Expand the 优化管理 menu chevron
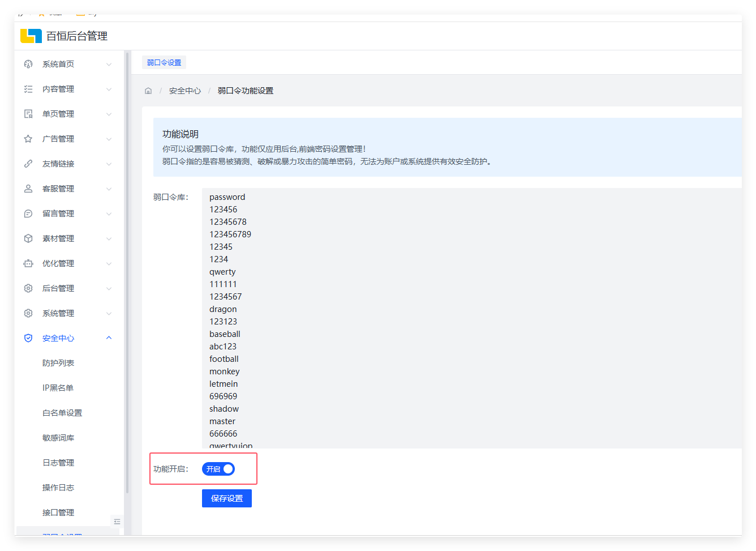 click(x=109, y=263)
